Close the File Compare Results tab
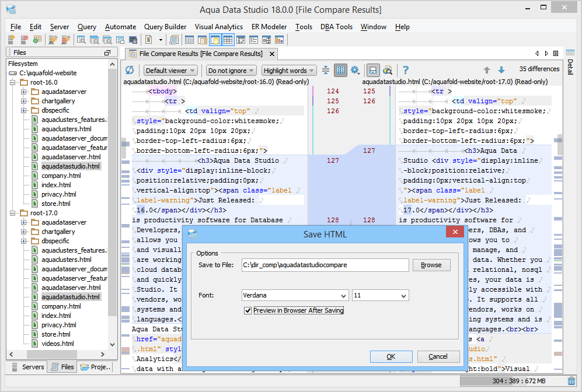Image resolution: width=582 pixels, height=392 pixels. pyautogui.click(x=271, y=54)
